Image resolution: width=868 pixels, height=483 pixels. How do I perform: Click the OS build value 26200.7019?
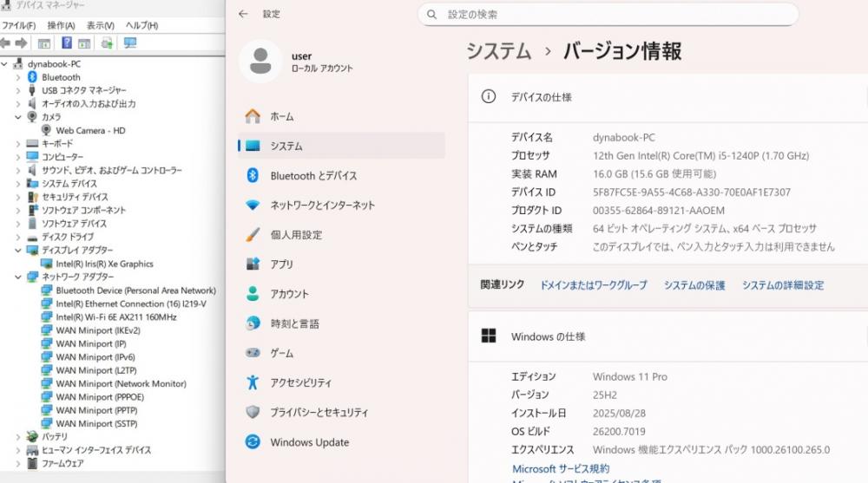(x=619, y=432)
